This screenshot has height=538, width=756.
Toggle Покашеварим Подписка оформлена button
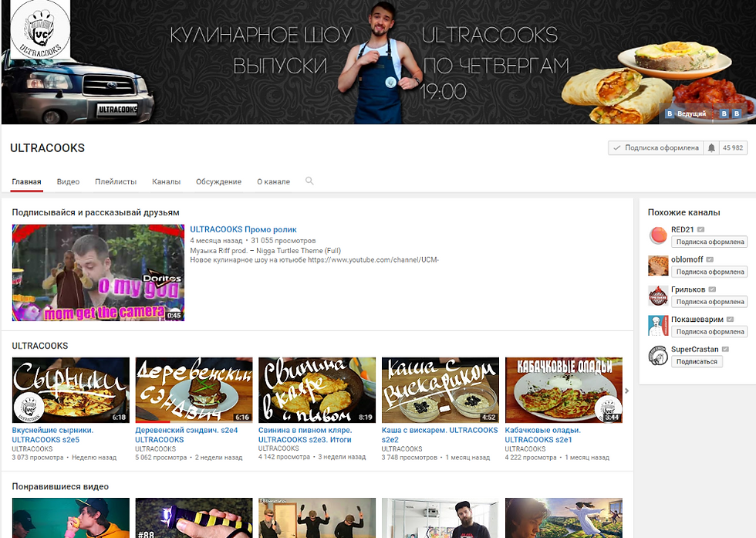[x=710, y=331]
